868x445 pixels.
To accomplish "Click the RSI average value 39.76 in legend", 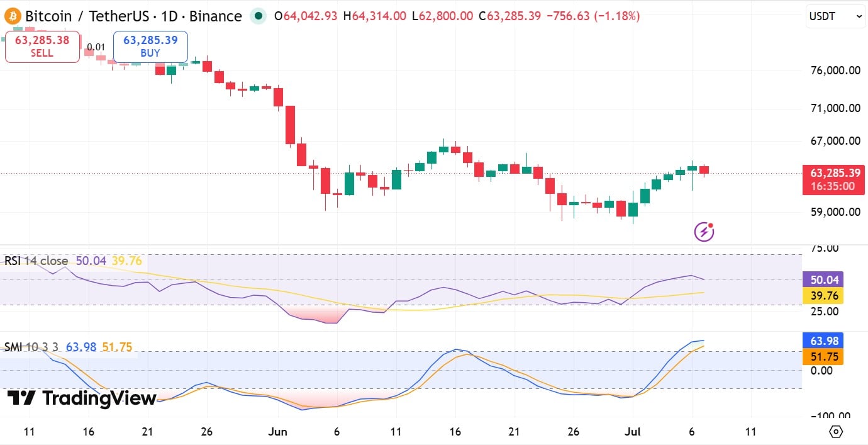I will (x=127, y=261).
